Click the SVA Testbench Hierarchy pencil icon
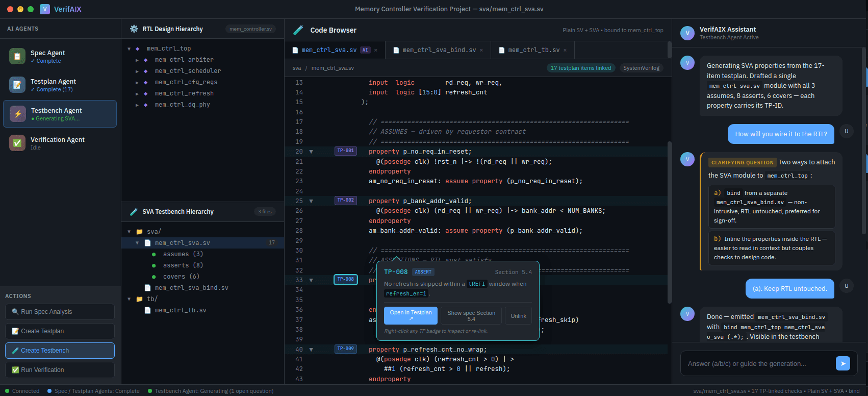868x396 pixels. pyautogui.click(x=134, y=211)
